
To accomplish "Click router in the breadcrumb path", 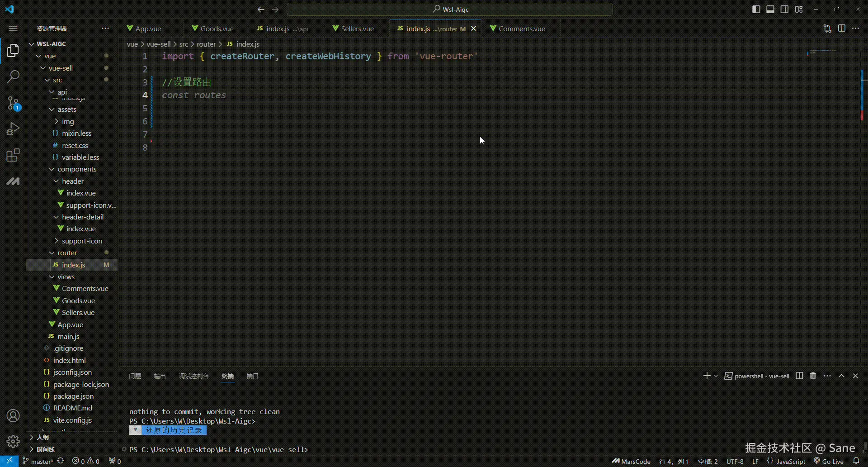I will 207,44.
